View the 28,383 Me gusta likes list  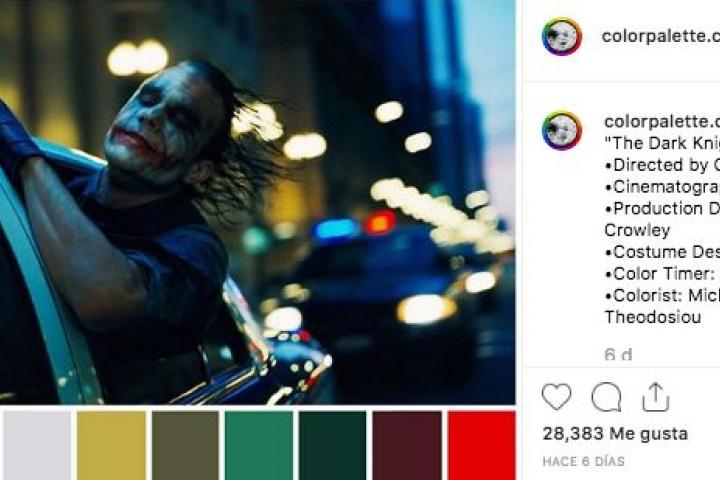pos(615,434)
